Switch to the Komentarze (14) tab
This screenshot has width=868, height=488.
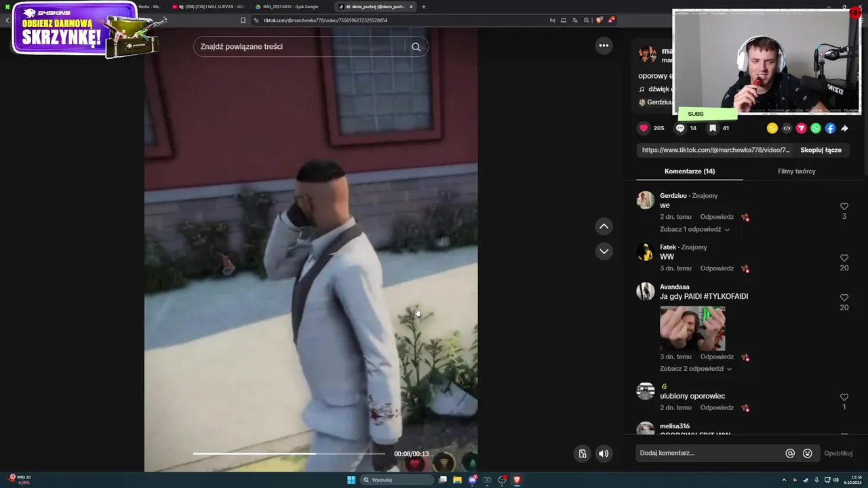690,171
